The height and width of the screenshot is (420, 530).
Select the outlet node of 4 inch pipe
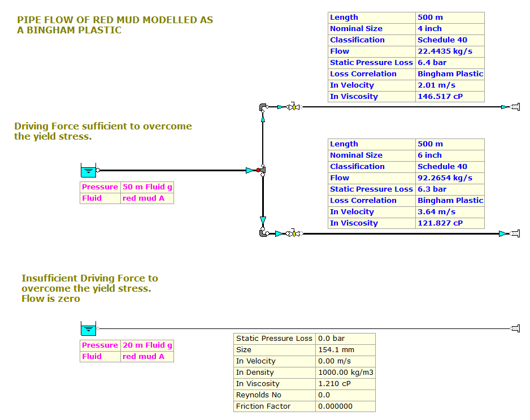[x=515, y=107]
